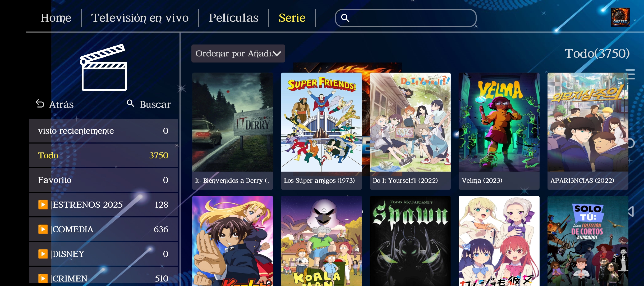
Task: Open the Spawn series poster
Action: (x=410, y=241)
